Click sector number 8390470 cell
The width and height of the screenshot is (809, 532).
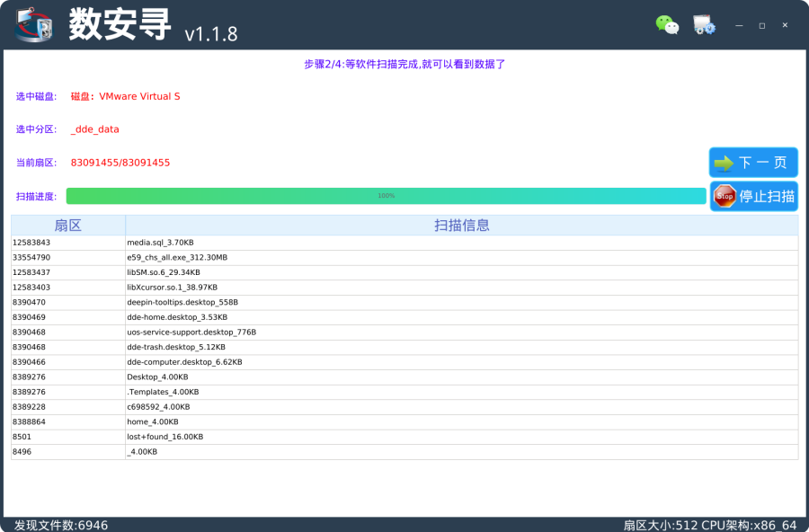tap(31, 302)
